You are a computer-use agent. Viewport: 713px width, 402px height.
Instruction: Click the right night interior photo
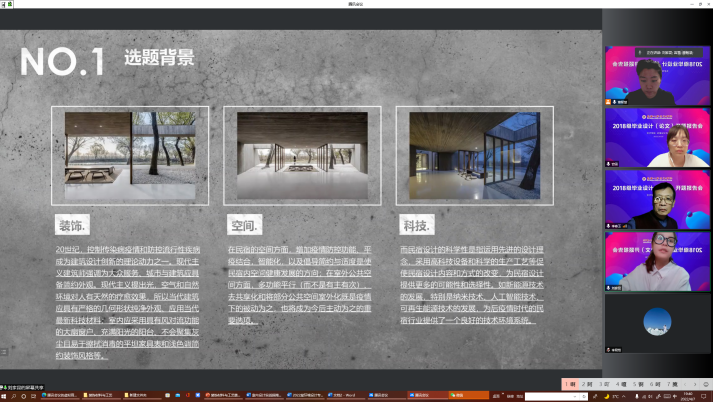click(x=475, y=156)
